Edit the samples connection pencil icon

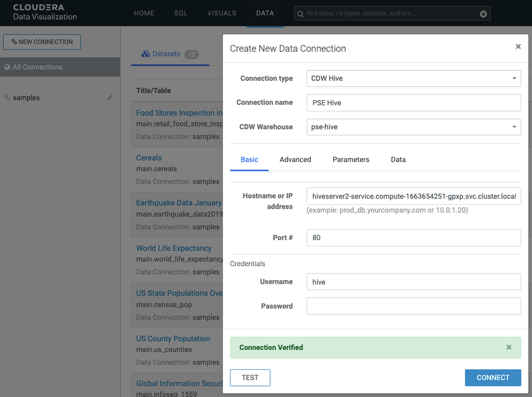pos(110,97)
